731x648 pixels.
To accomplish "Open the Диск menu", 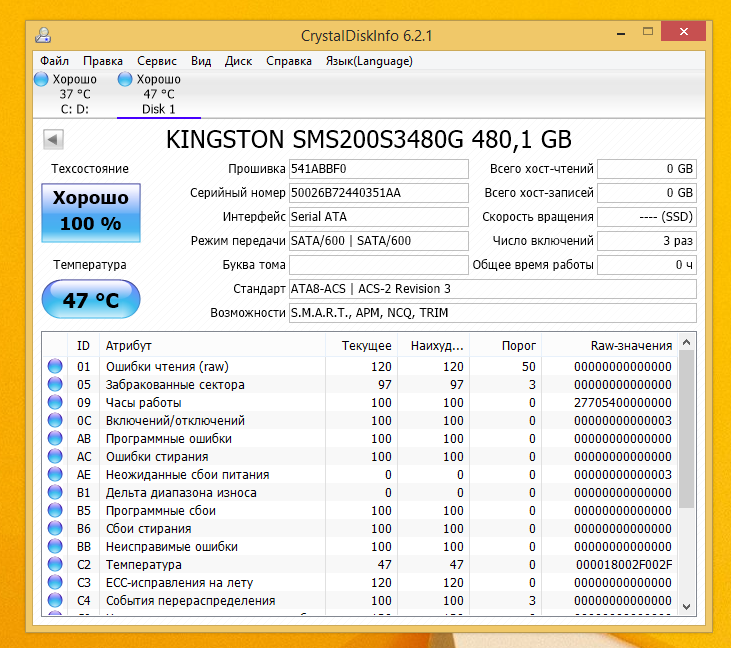I will point(238,61).
